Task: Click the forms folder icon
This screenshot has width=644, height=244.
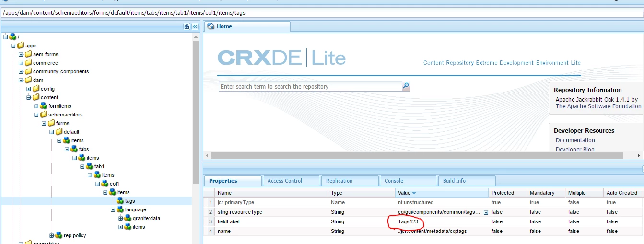Action: [51, 123]
